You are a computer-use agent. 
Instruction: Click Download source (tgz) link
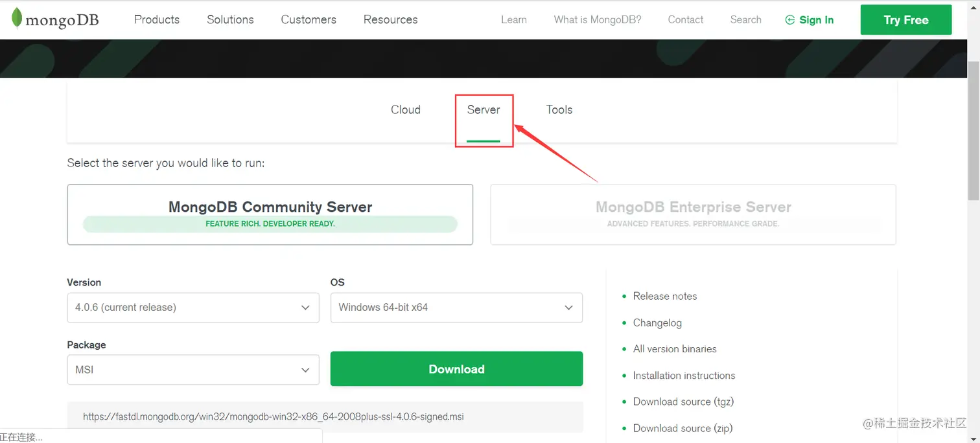click(x=682, y=402)
